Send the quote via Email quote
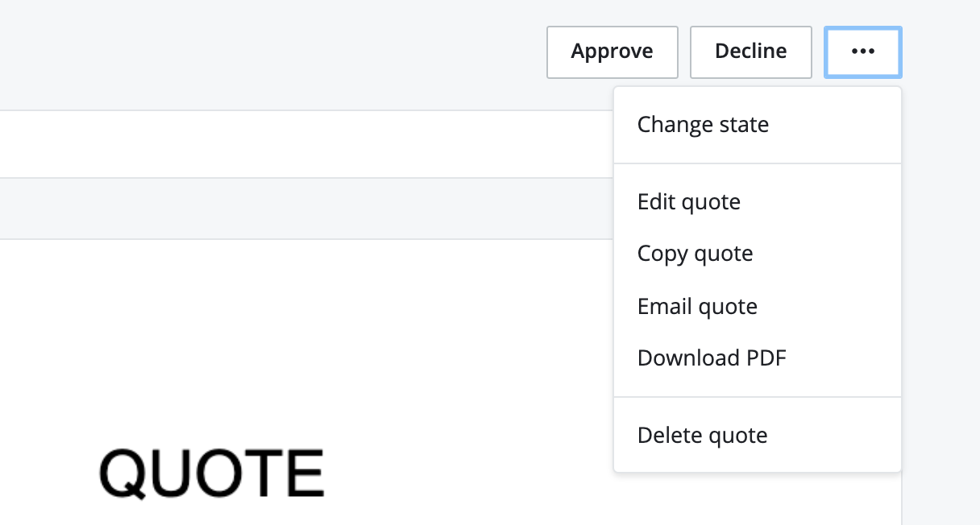The height and width of the screenshot is (525, 980). [697, 306]
